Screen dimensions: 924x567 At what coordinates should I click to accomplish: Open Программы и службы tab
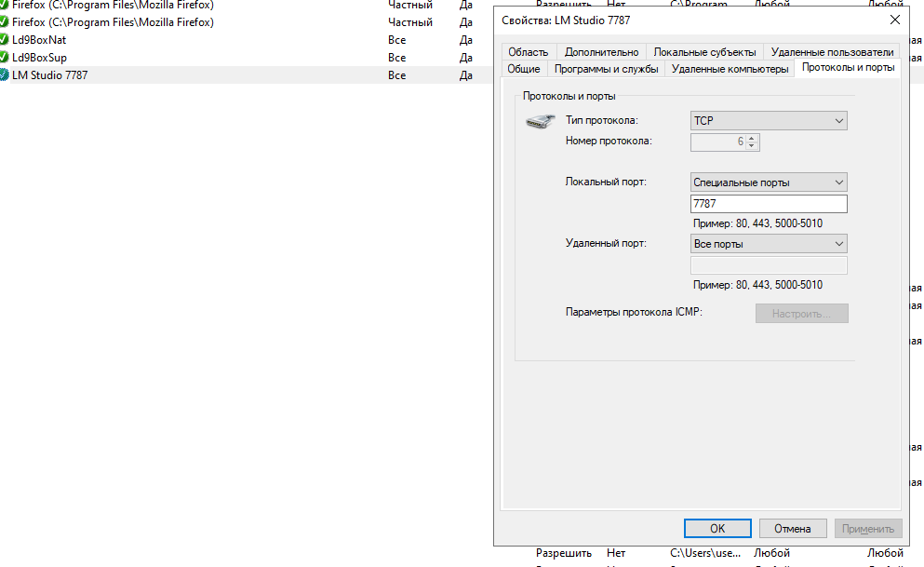(606, 69)
